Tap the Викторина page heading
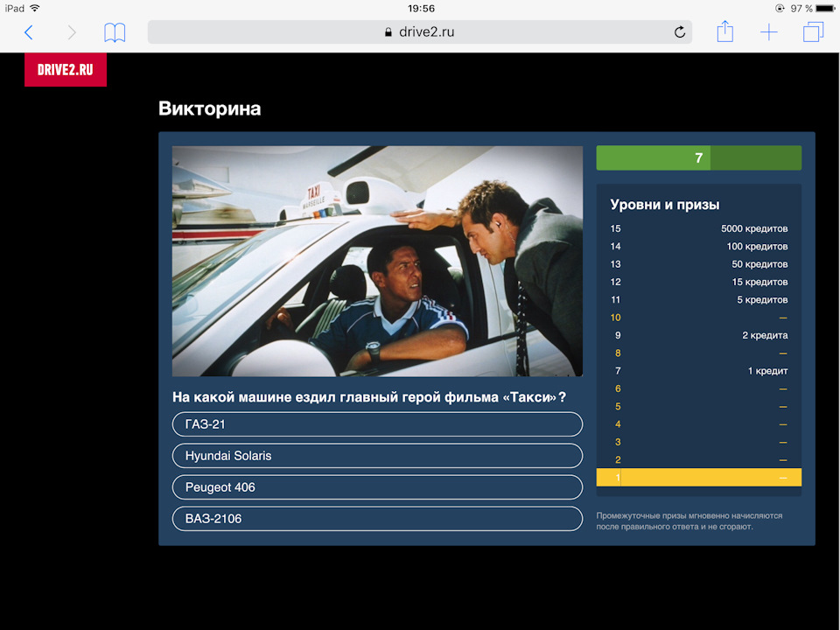 tap(209, 108)
